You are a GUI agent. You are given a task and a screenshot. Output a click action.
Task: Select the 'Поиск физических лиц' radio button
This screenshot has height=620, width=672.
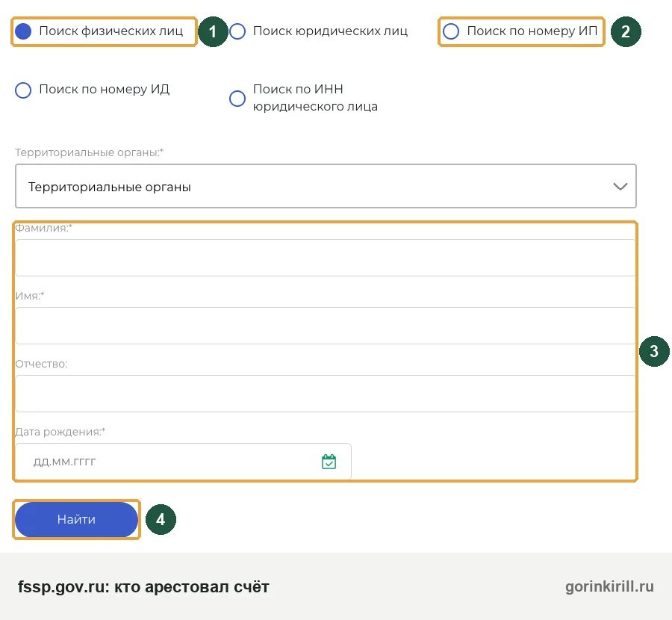point(23,31)
